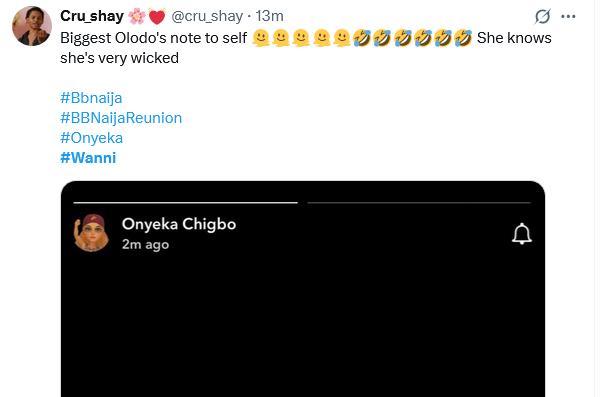Open the #Wanni hashtag
Screen dimensions: 603x397
88,158
